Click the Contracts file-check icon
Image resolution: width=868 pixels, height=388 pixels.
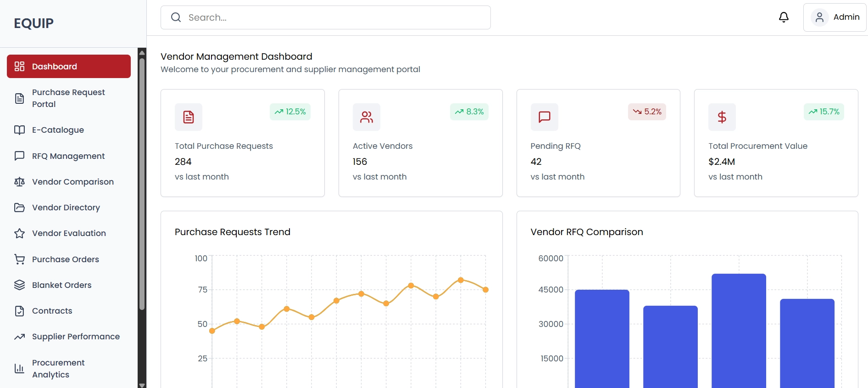pos(19,311)
